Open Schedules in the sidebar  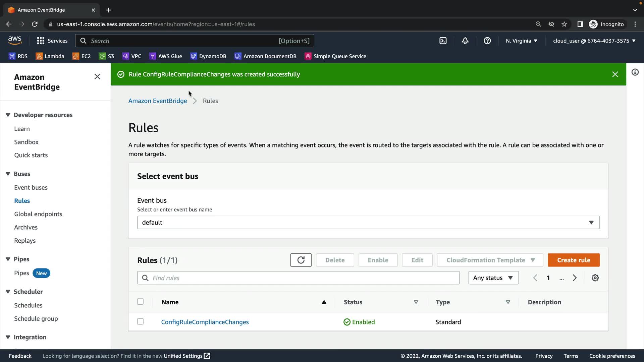coord(28,305)
